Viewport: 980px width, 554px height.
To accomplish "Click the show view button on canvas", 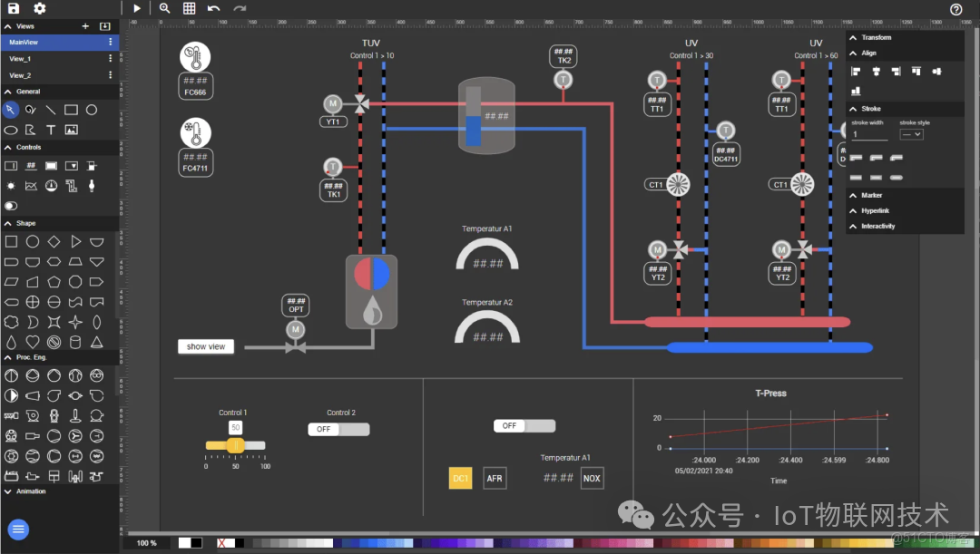I will point(206,345).
